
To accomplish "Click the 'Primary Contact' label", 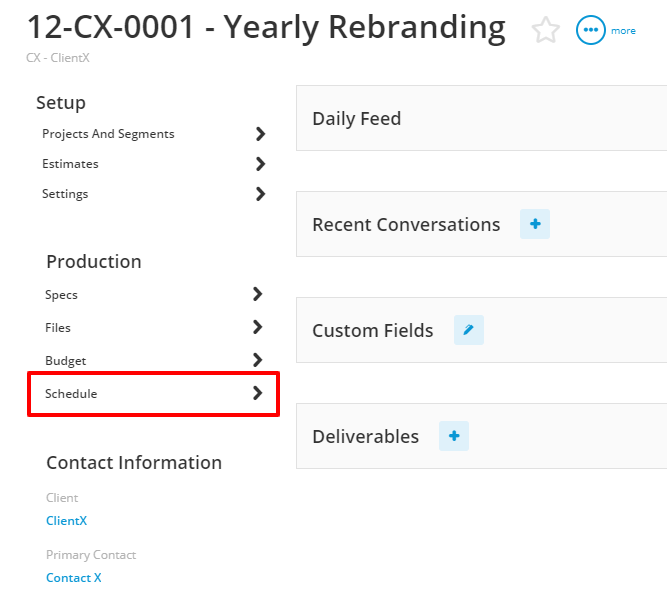I will tap(91, 555).
